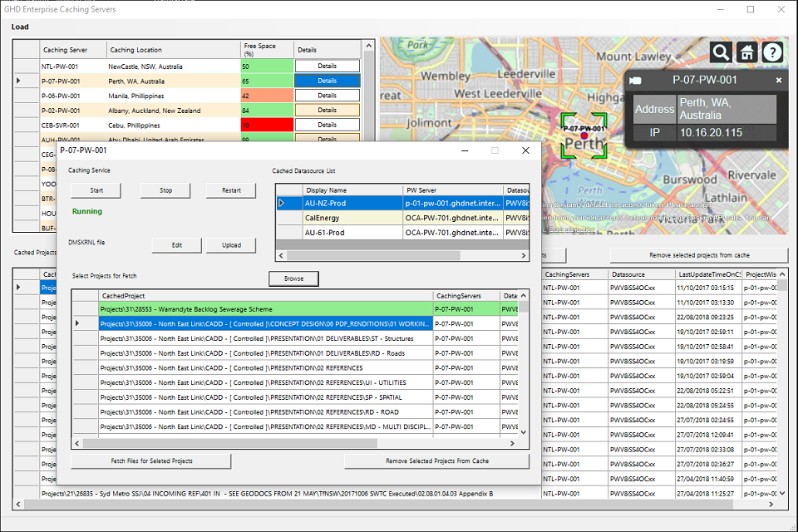Open the Load menu

[20, 27]
